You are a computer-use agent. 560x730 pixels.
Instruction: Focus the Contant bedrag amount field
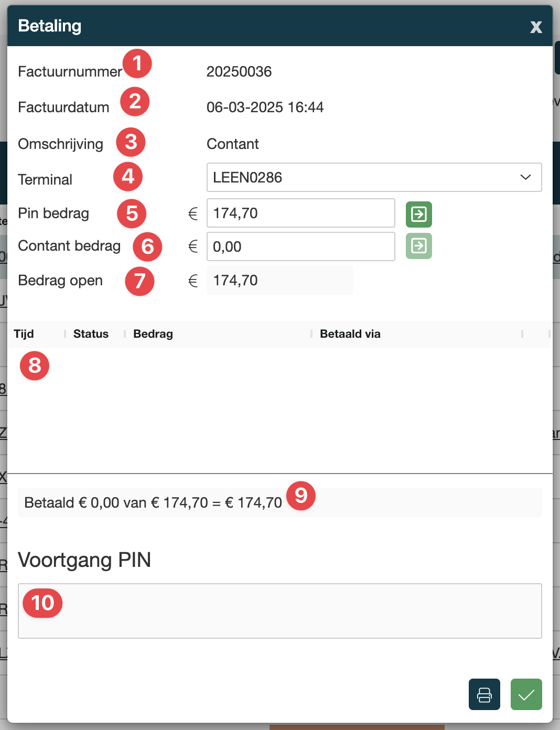click(300, 246)
